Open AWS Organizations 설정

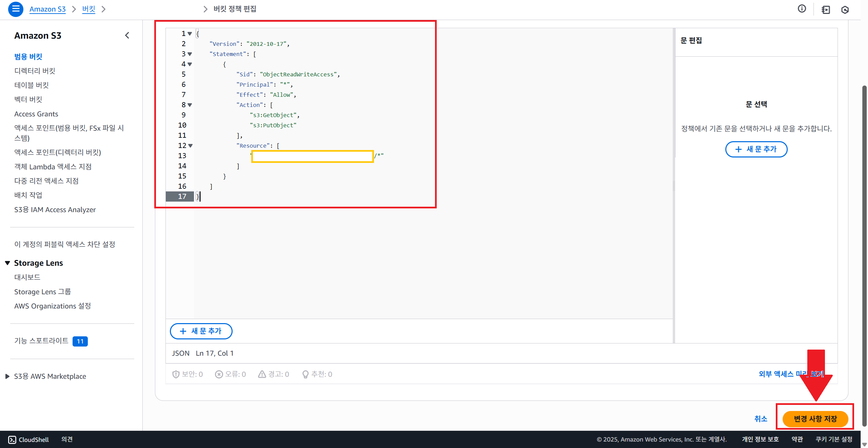coord(53,306)
